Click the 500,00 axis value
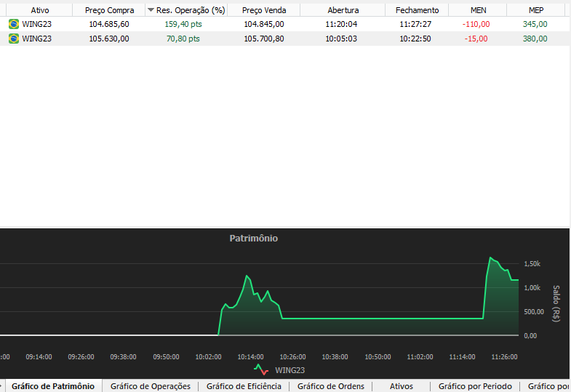The image size is (571, 392). 534,311
